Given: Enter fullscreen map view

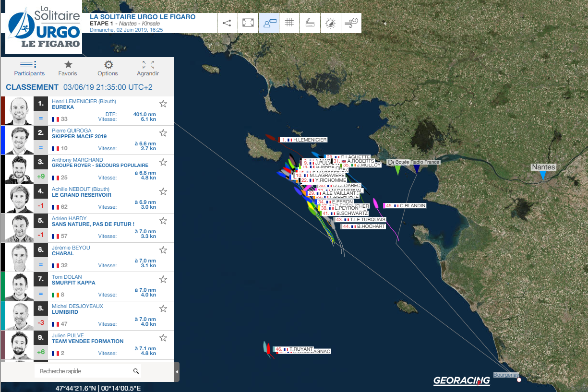Looking at the screenshot, I should (x=248, y=23).
